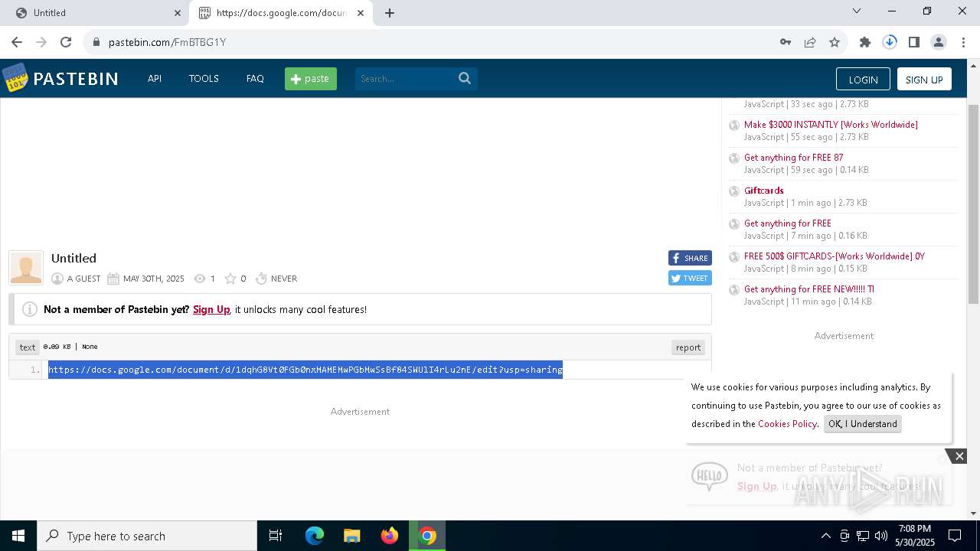Open 'FREE 500$ GIFTCARDS' paste link
The height and width of the screenshot is (551, 980).
pyautogui.click(x=835, y=256)
